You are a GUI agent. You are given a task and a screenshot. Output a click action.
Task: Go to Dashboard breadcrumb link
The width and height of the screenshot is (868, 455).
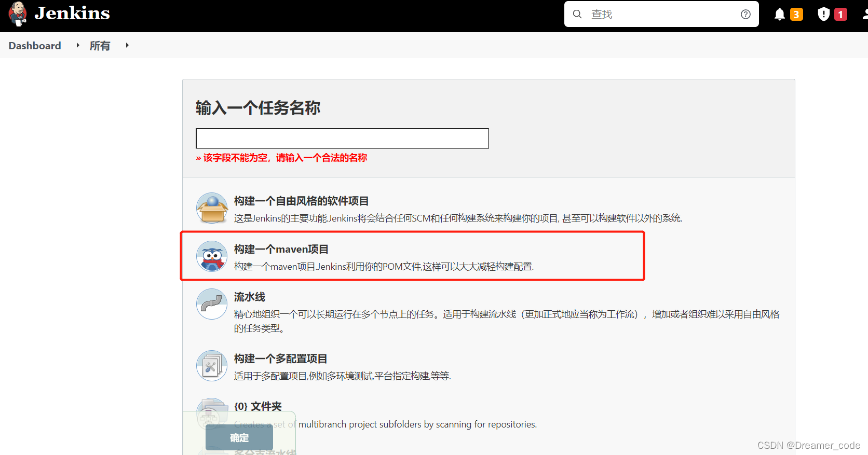(35, 46)
